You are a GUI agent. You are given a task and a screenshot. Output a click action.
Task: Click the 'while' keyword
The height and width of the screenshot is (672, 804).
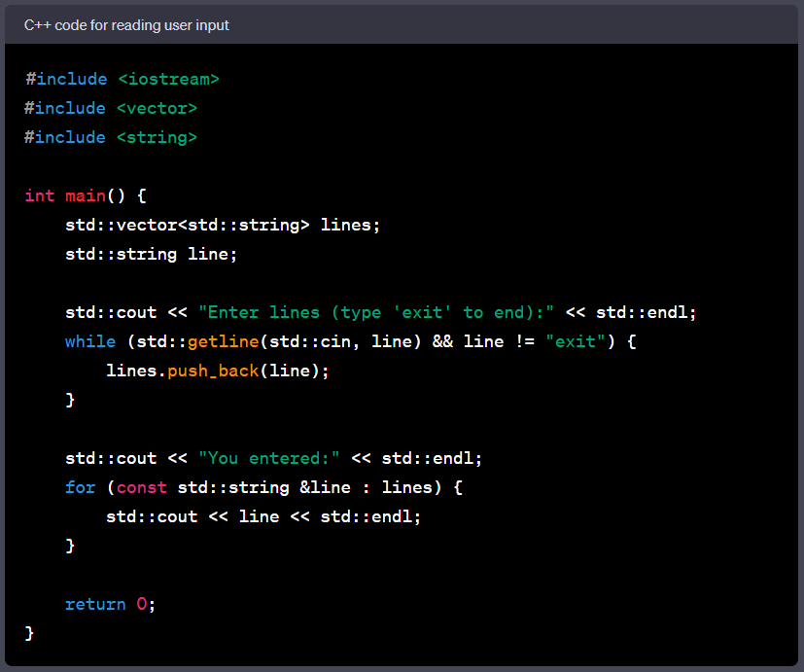(x=90, y=341)
